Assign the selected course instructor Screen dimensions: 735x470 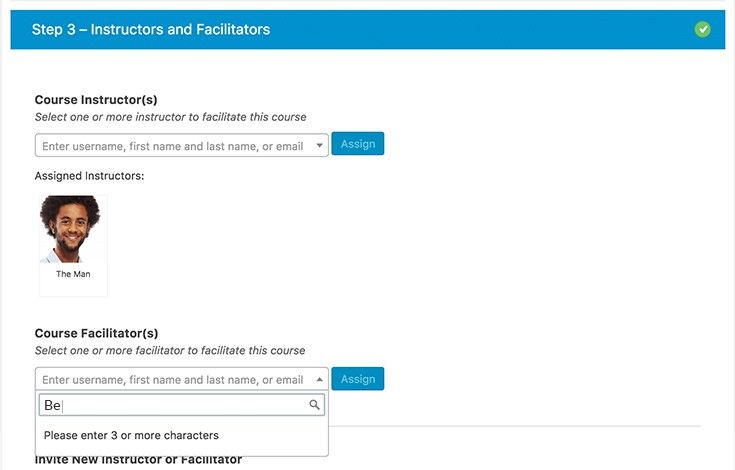[x=358, y=144]
